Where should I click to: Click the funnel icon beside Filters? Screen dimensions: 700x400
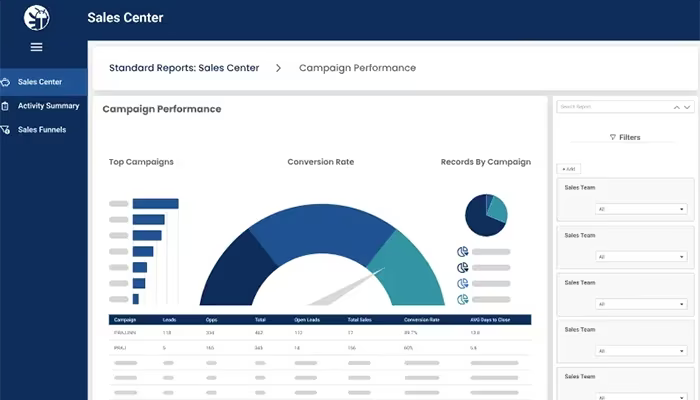[612, 137]
